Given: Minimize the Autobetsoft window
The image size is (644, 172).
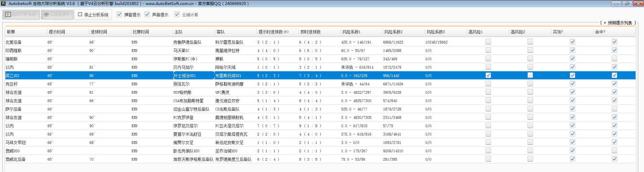Looking at the screenshot, I should 616,3.
